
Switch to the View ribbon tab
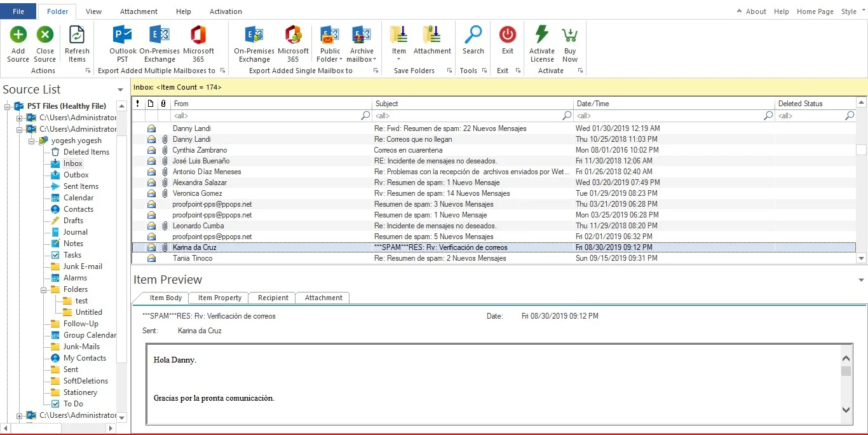(93, 11)
